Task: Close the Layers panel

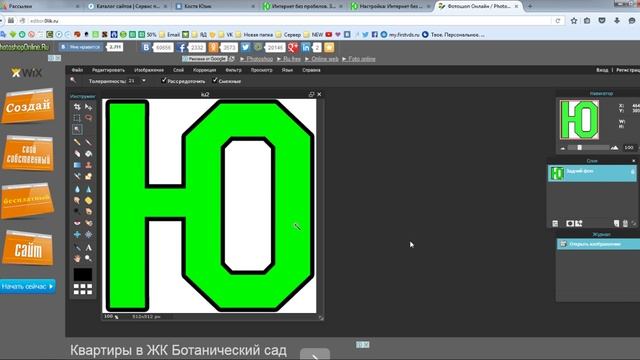Action: tap(633, 161)
